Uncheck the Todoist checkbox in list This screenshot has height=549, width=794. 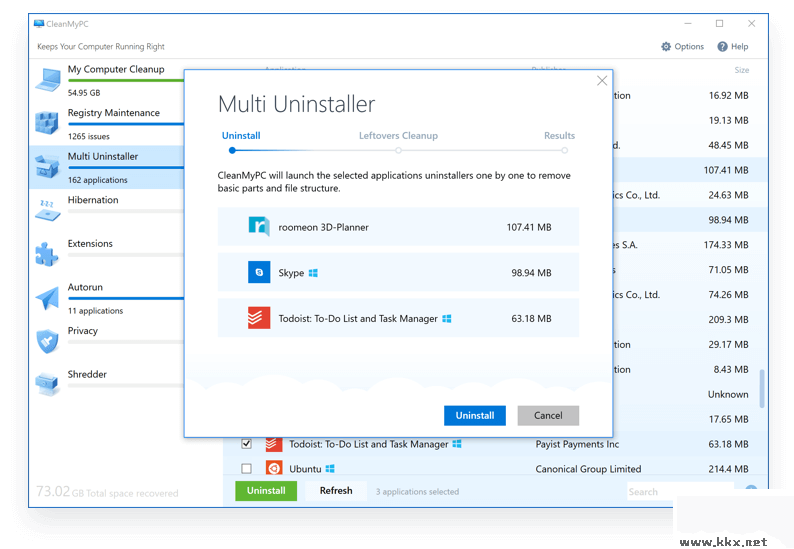coord(247,444)
